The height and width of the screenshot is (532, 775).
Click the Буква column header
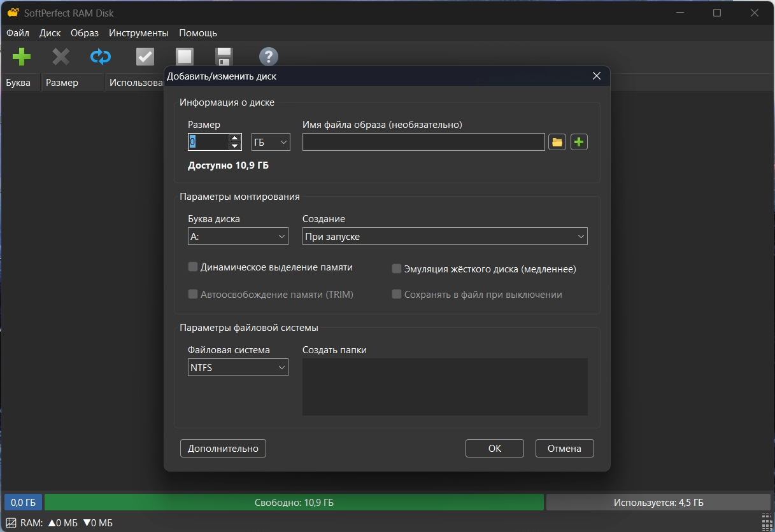[20, 83]
